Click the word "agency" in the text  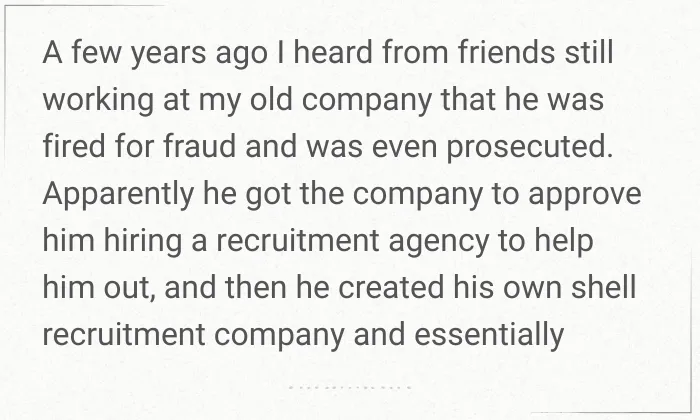(438, 243)
